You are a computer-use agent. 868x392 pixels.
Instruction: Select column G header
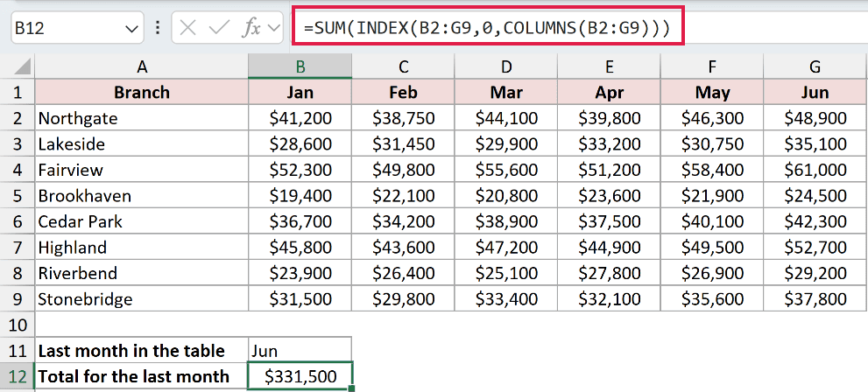815,66
